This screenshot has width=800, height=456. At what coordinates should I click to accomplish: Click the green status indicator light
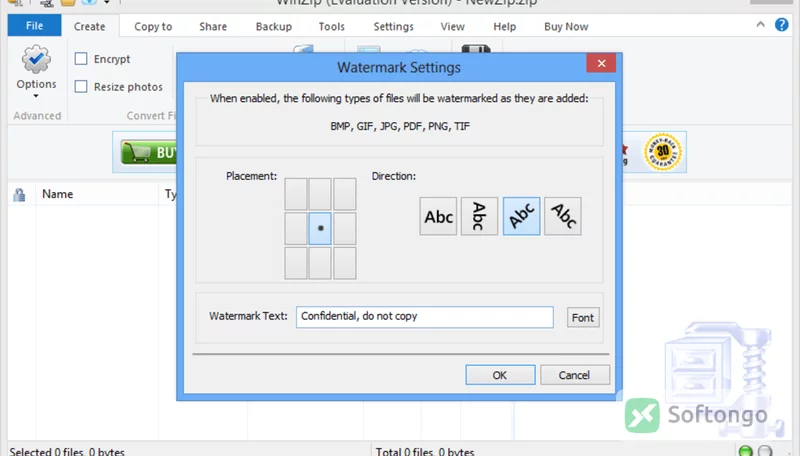pyautogui.click(x=745, y=451)
